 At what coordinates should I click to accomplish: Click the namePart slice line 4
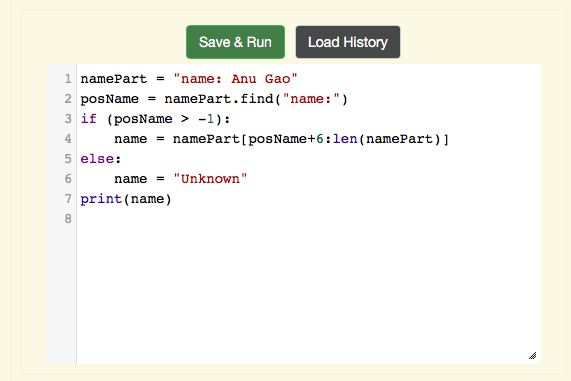(281, 139)
